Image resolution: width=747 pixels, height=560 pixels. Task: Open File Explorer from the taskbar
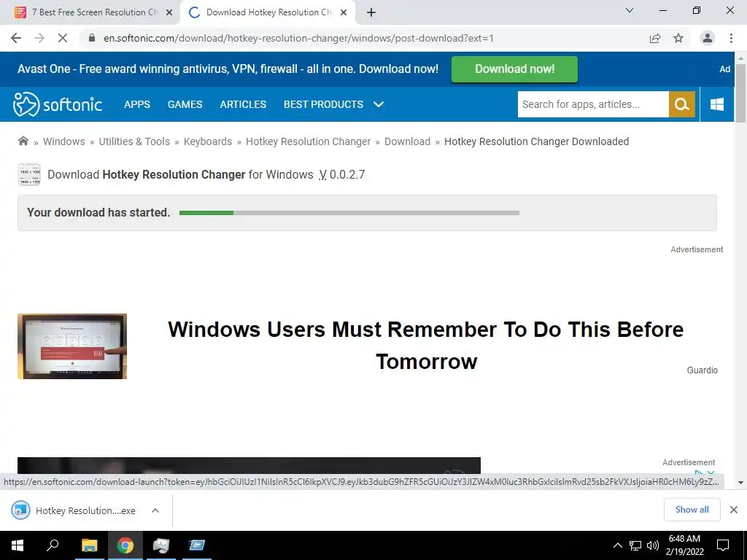[89, 545]
